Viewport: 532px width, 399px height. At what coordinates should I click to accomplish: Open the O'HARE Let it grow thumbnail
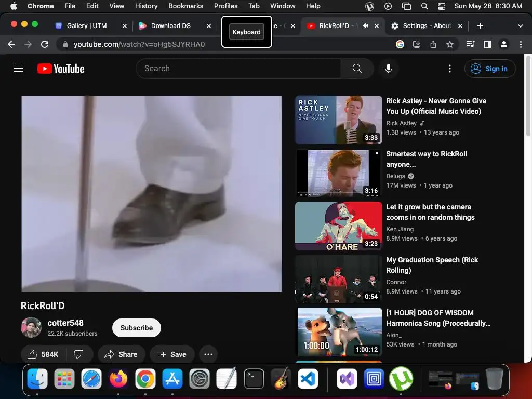click(x=339, y=226)
